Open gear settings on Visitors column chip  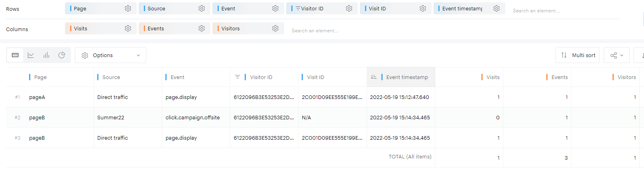coord(275,28)
